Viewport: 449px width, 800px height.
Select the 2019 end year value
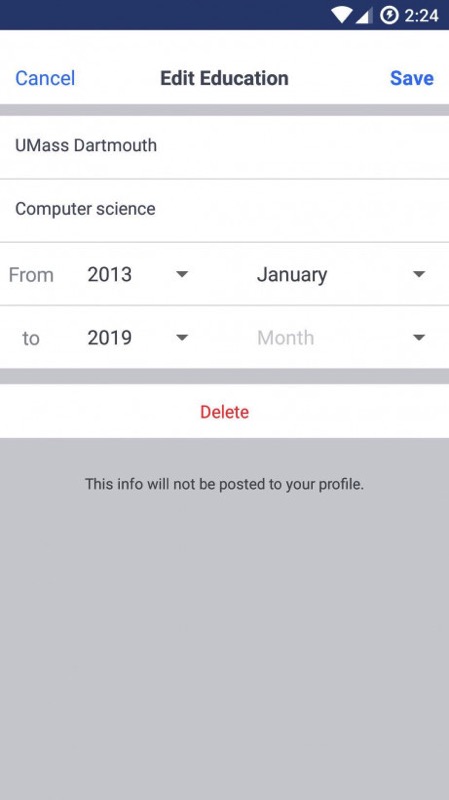(109, 338)
